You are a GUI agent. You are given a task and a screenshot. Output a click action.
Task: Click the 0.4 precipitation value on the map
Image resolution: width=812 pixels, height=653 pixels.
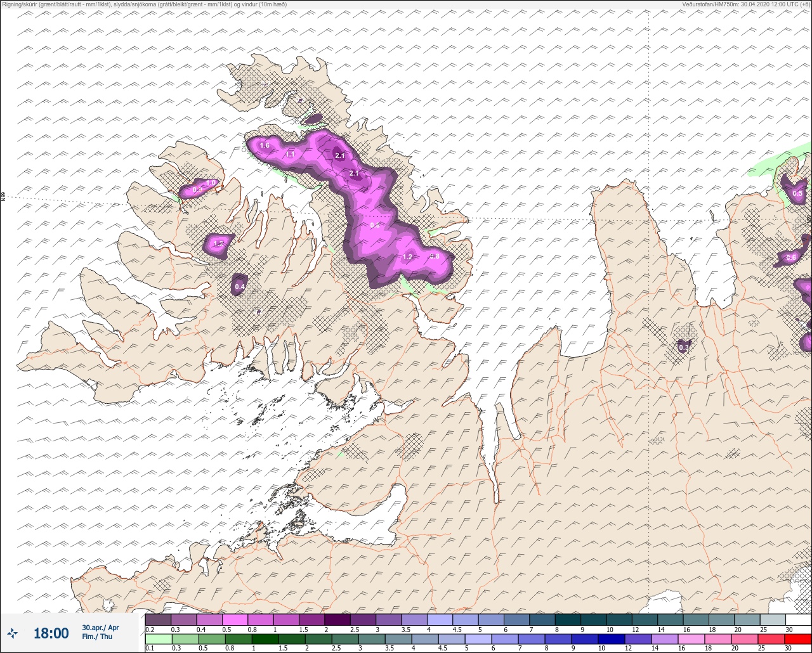pos(240,287)
